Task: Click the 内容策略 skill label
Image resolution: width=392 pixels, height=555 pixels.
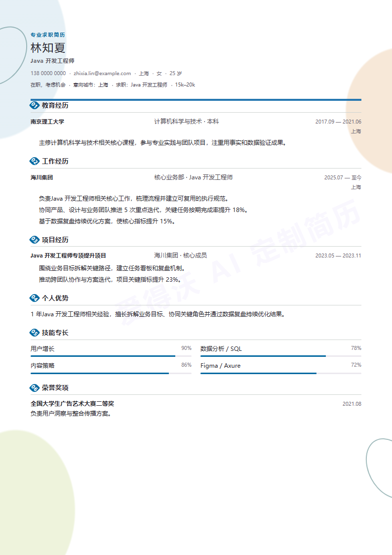Action: [42, 366]
